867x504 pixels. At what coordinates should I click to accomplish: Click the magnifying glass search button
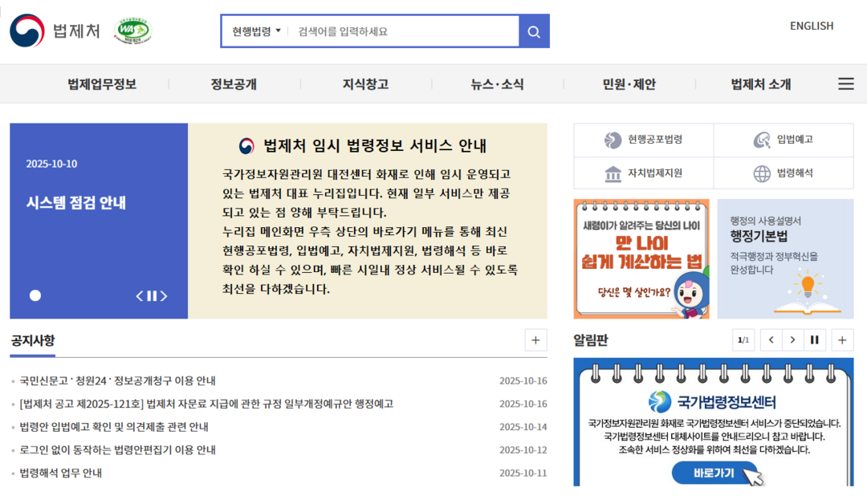534,31
